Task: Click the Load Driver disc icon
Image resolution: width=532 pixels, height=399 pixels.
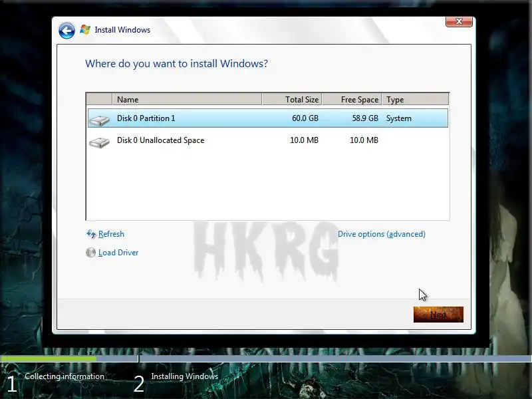Action: [x=90, y=253]
